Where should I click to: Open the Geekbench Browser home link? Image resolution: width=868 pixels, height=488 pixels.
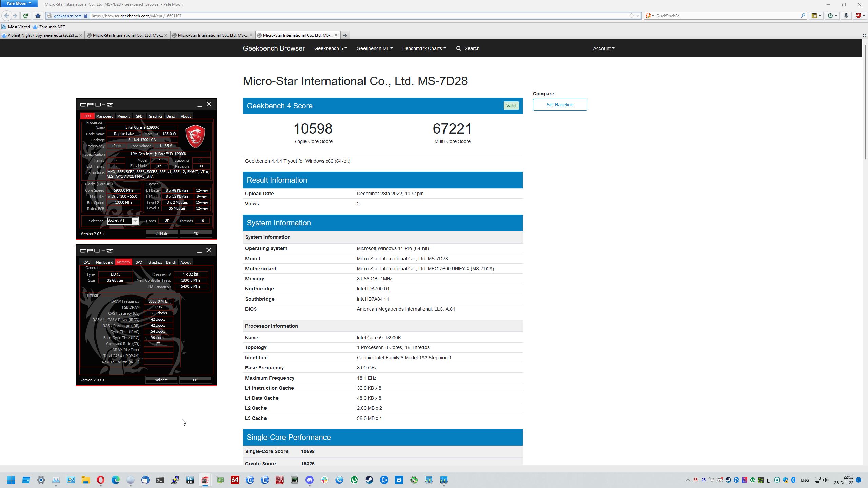[x=274, y=48]
